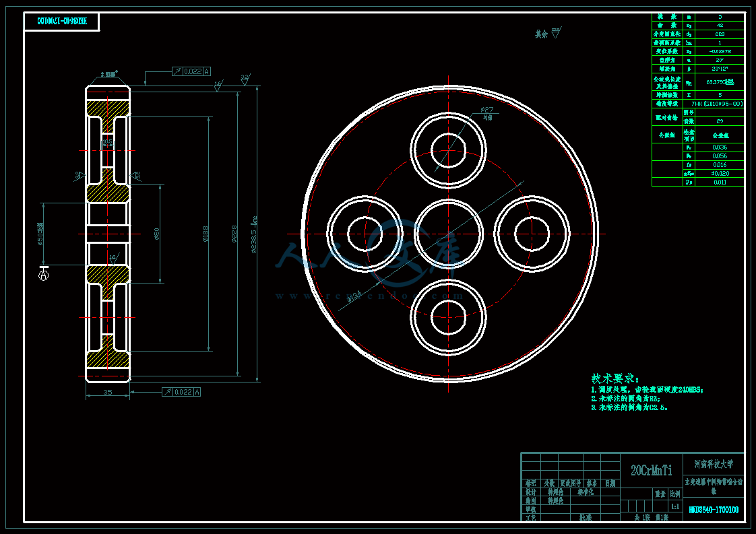Select the right lightening hole circle
Screen dimensions: 756x534
[x=532, y=234]
